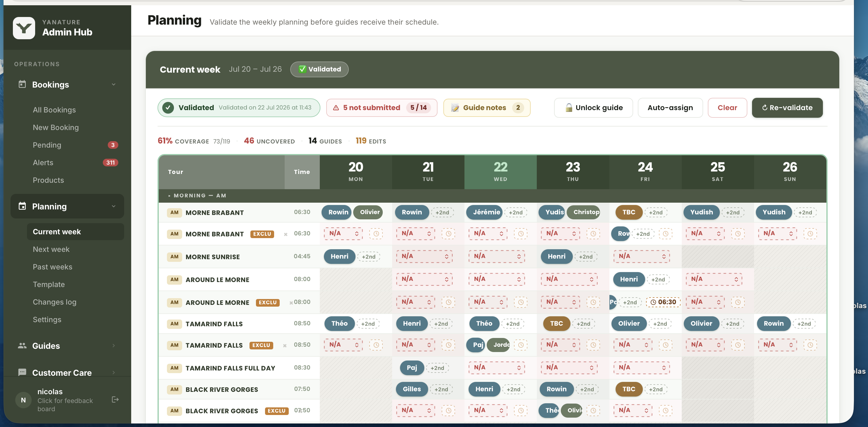Expand the Guides sidebar section chevron
Image resolution: width=868 pixels, height=427 pixels.
(114, 346)
